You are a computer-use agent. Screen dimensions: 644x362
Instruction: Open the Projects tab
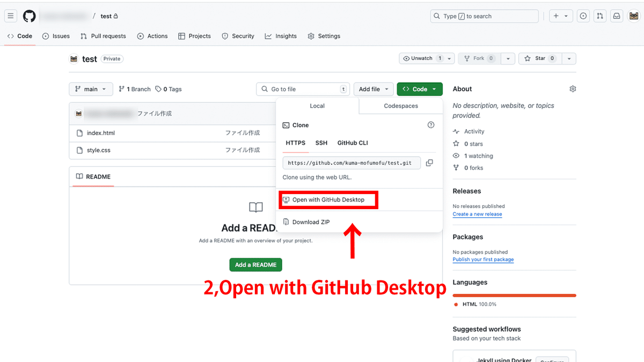195,36
